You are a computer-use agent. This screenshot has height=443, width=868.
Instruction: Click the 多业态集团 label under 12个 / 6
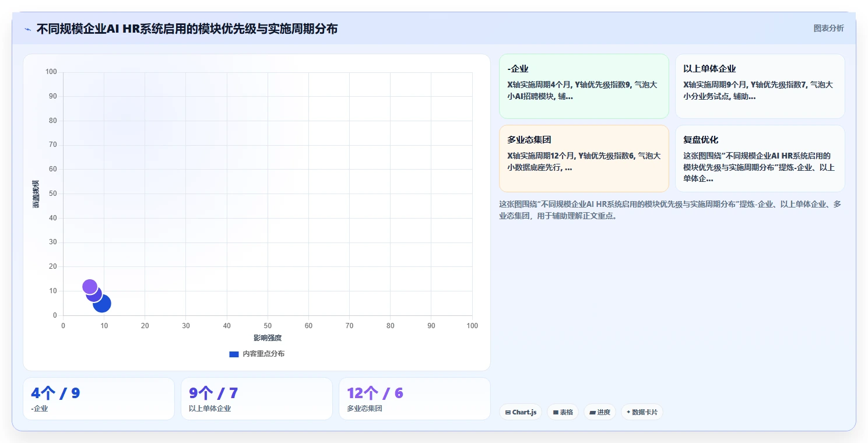364,409
